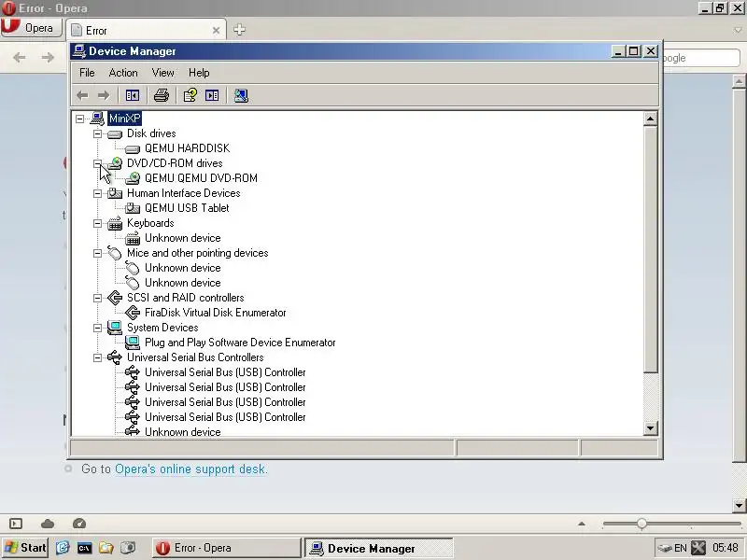The width and height of the screenshot is (747, 560).
Task: Click the Disk drives category icon
Action: [x=115, y=133]
